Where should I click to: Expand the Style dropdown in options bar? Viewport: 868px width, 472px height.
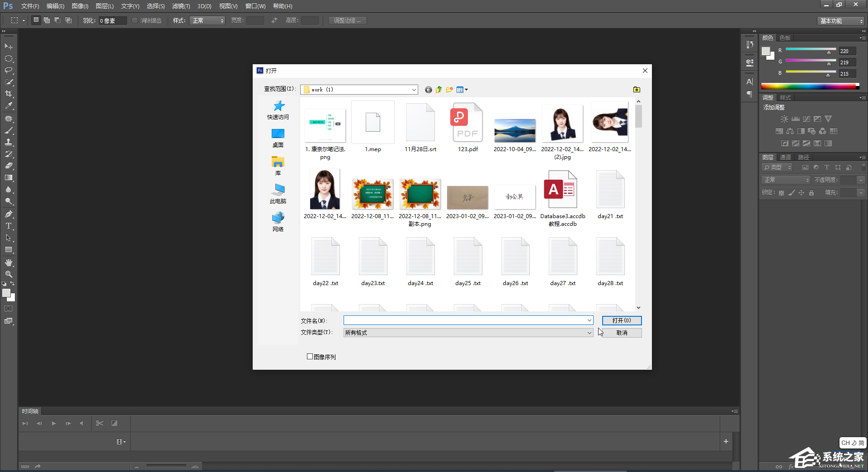[x=208, y=20]
